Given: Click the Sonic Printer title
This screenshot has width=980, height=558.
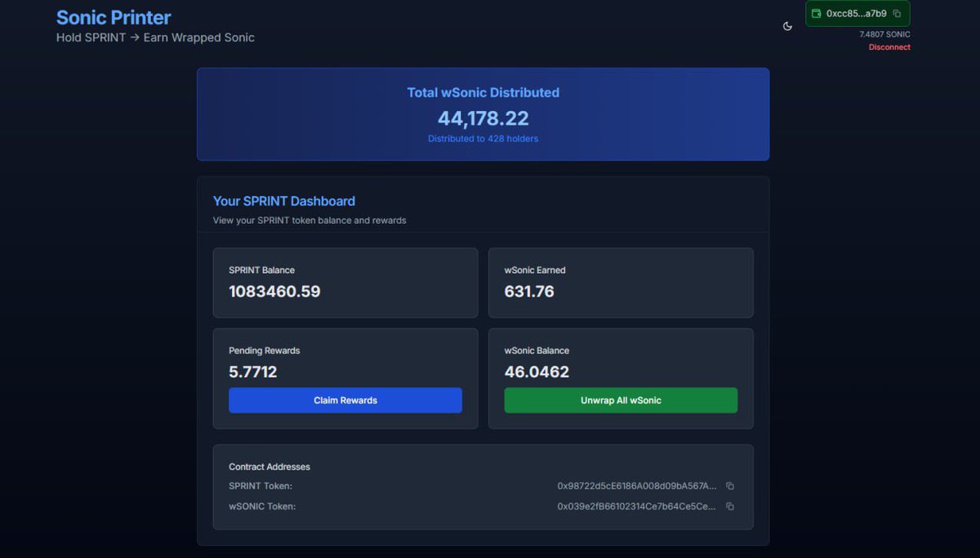Looking at the screenshot, I should (x=114, y=17).
